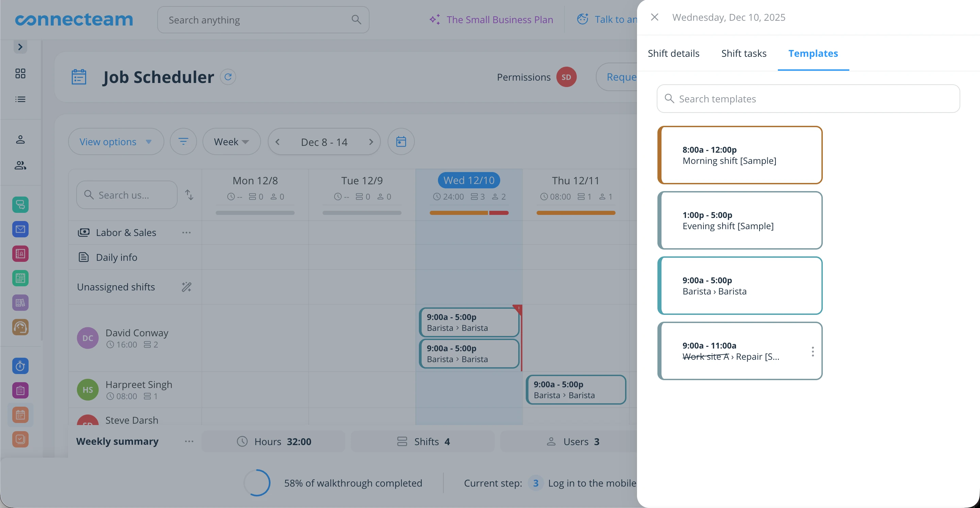
Task: Open the Time Clock stopwatch icon
Action: 20,366
